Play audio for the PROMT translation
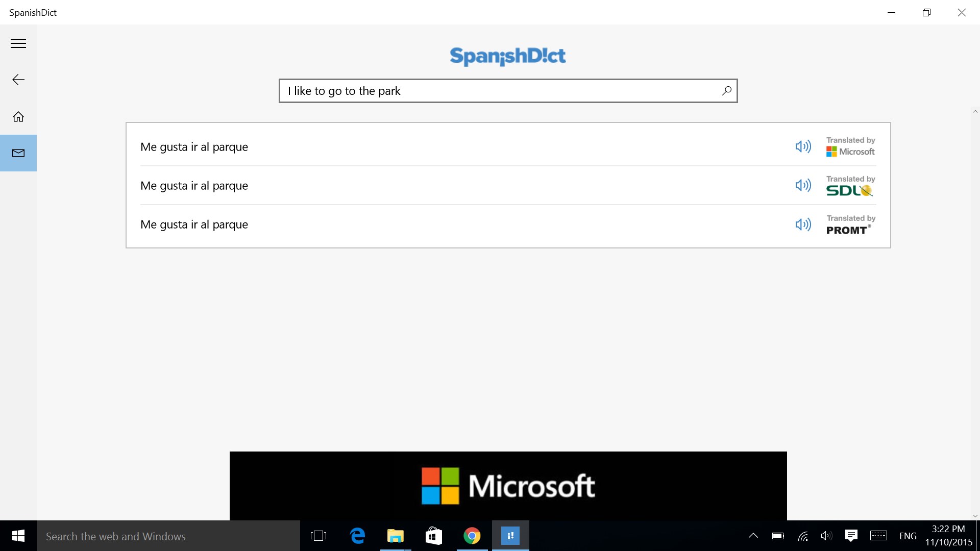 click(802, 224)
